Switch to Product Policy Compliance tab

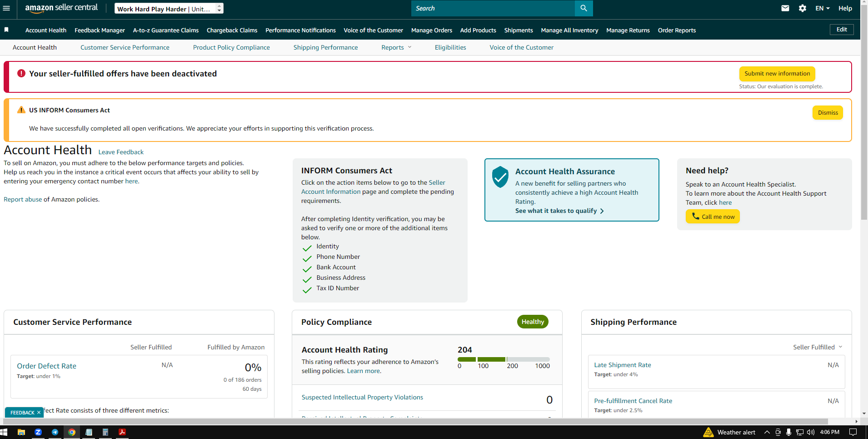(x=231, y=47)
